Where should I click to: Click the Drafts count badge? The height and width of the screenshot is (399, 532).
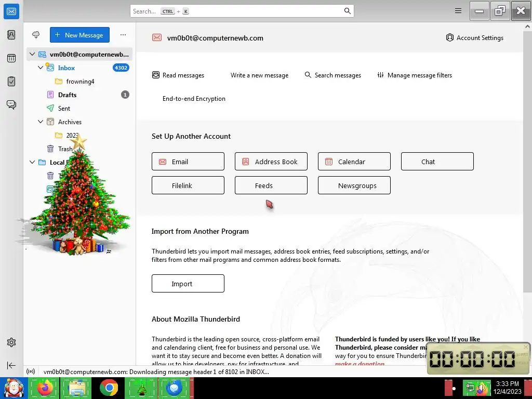125,95
